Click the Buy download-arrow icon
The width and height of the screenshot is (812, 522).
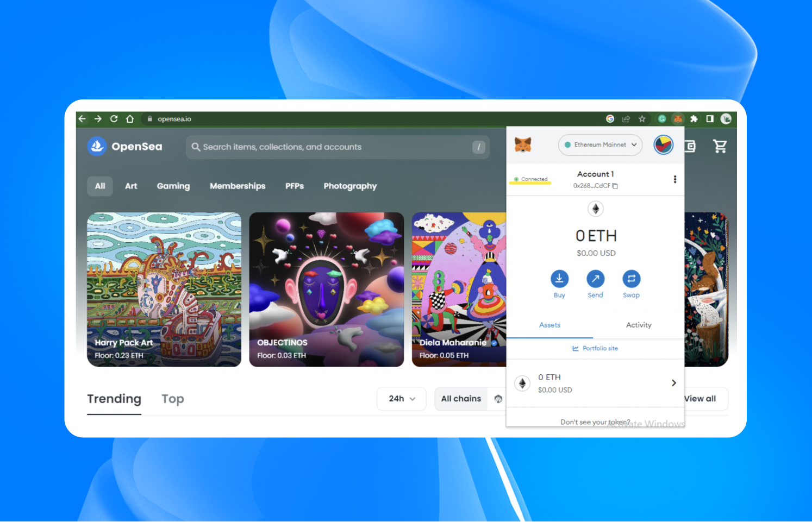(x=559, y=279)
